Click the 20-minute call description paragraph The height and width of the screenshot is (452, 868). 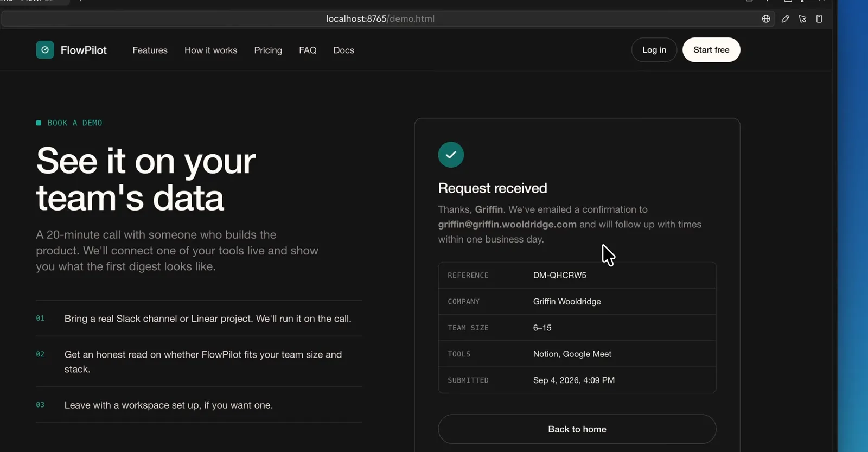pyautogui.click(x=177, y=251)
